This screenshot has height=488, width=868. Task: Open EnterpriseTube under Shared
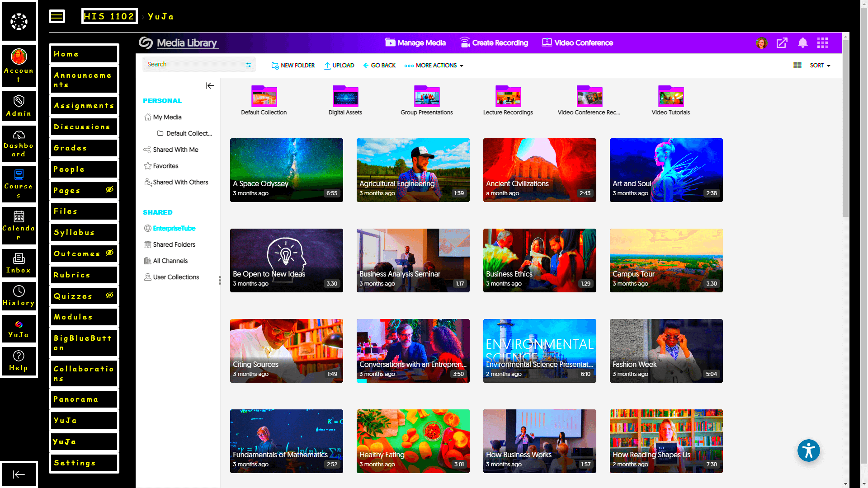(170, 228)
